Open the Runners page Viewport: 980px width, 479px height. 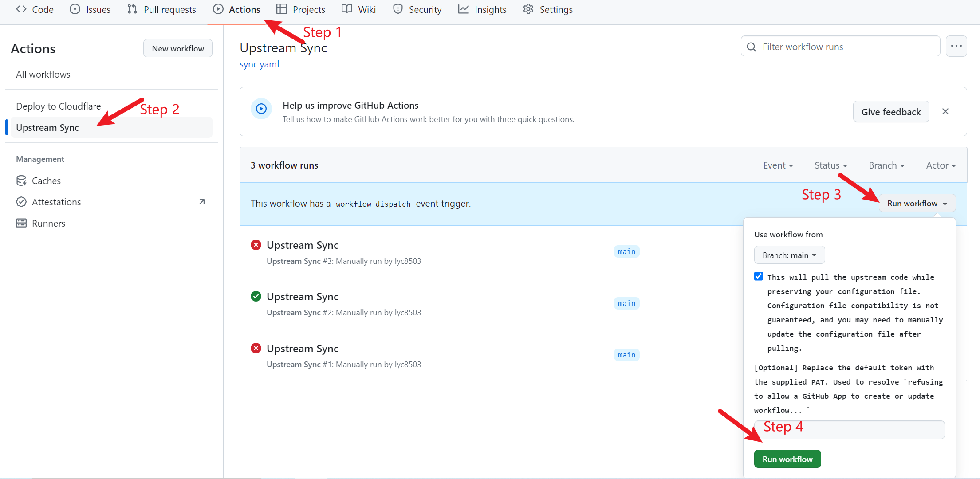(48, 223)
